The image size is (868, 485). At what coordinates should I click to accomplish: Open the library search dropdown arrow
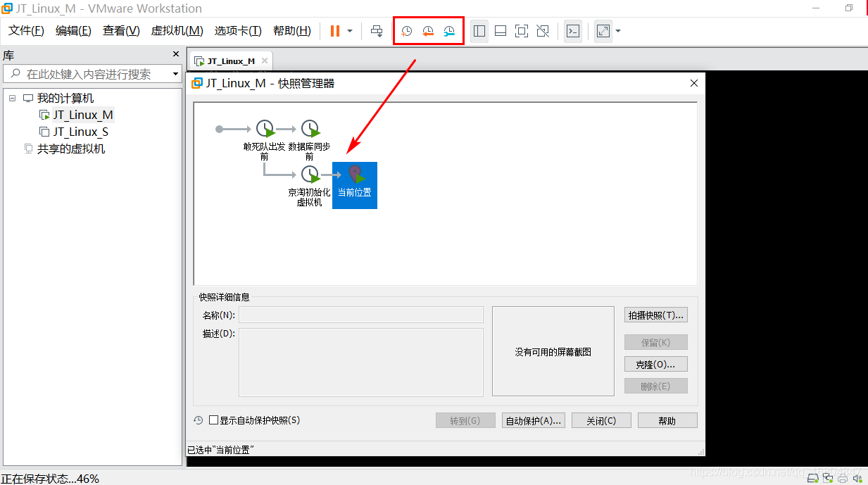click(175, 74)
